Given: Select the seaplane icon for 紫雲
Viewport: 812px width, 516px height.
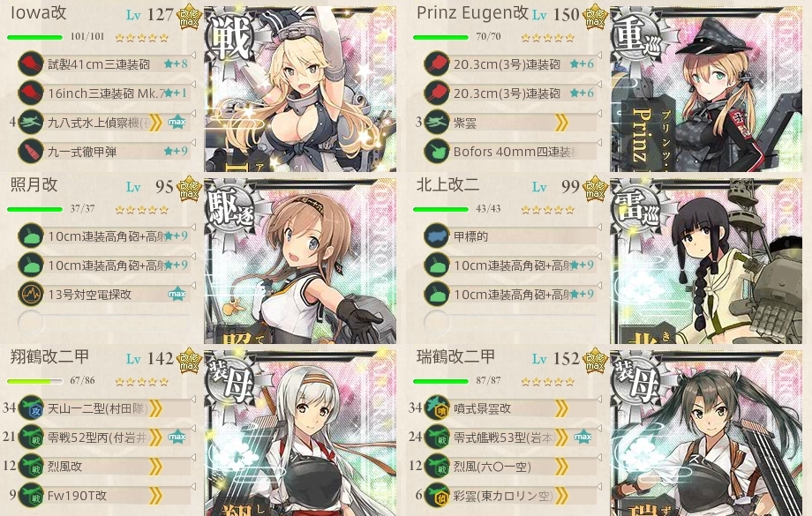Looking at the screenshot, I should (437, 122).
